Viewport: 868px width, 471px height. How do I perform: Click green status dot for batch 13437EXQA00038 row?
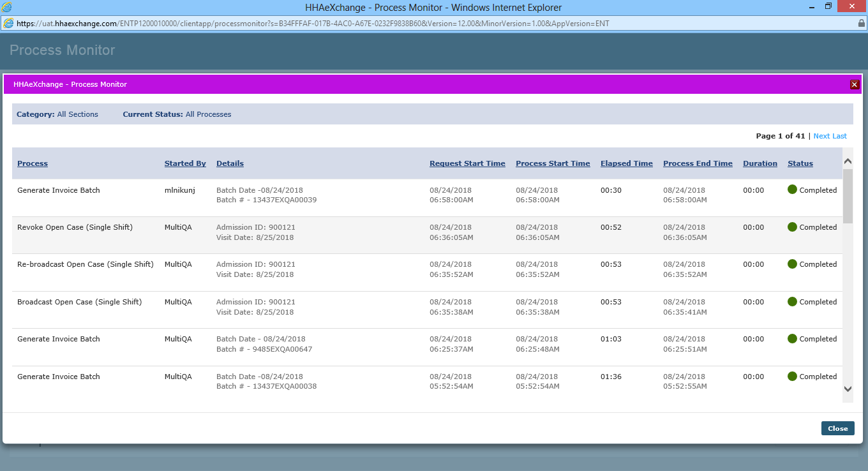792,376
